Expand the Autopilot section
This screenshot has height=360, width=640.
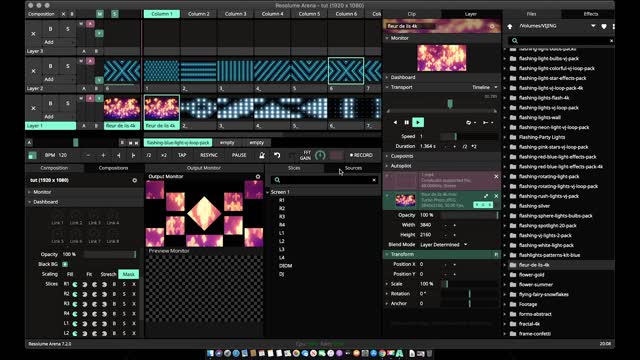coord(387,166)
